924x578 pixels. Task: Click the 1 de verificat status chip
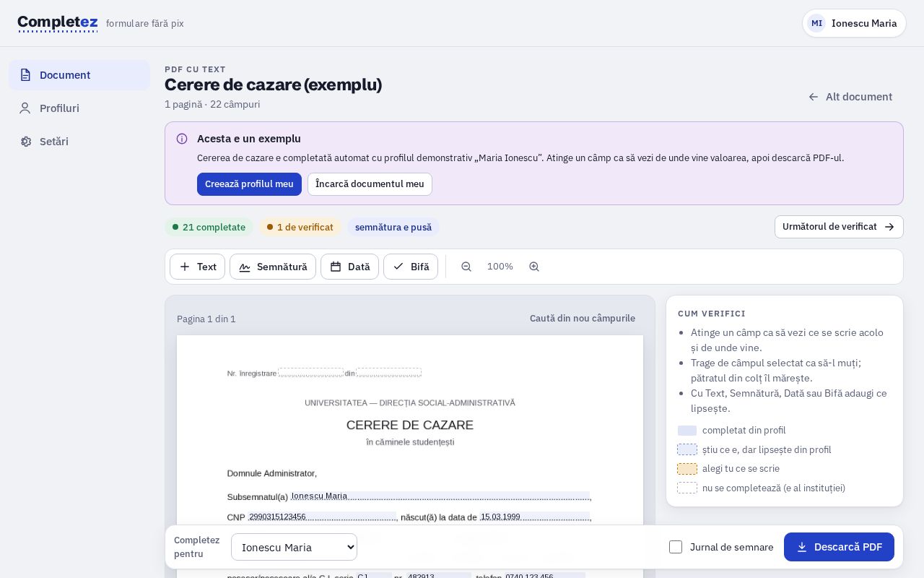tap(300, 227)
